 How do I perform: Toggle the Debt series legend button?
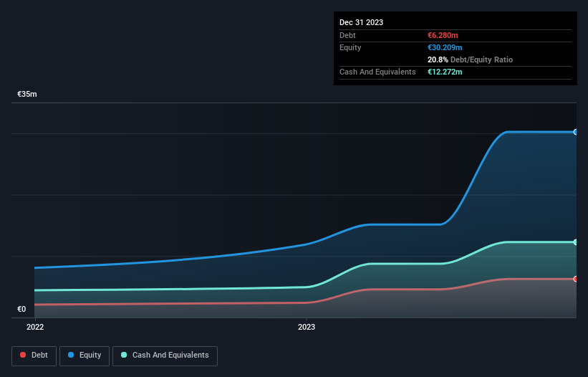coord(34,355)
